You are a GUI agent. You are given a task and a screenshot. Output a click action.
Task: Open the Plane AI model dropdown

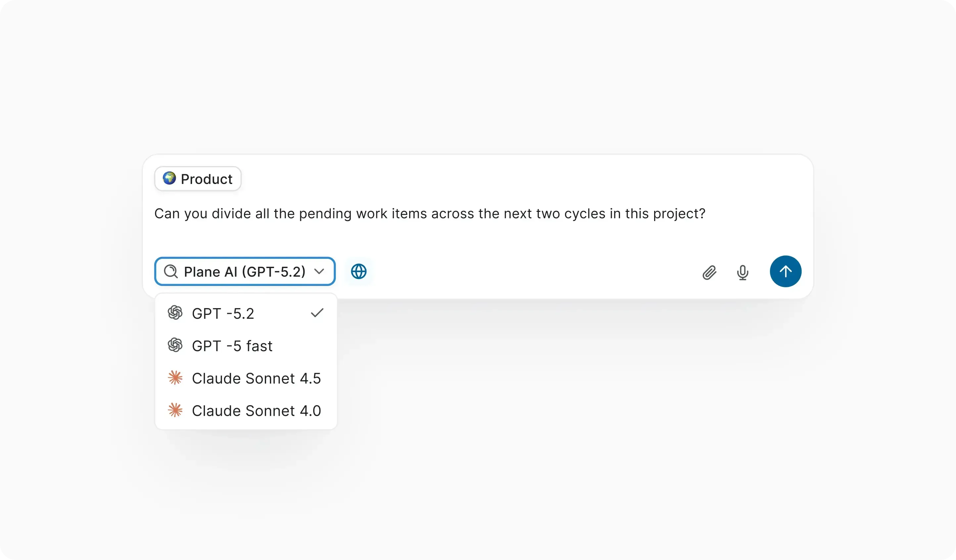(245, 271)
